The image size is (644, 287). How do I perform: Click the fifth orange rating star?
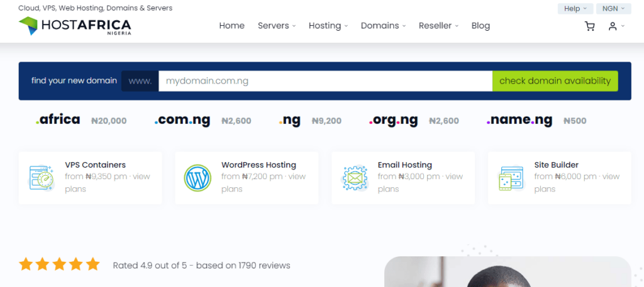[93, 264]
